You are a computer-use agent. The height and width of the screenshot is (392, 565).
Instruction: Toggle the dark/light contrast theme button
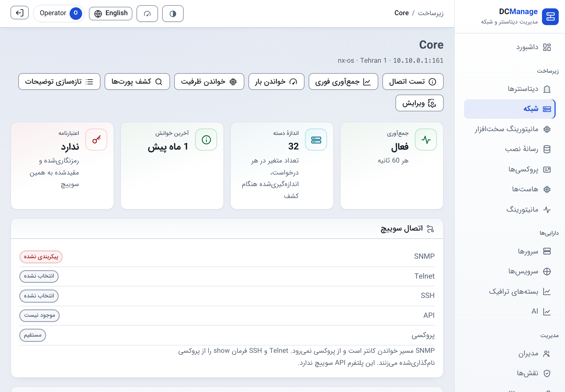(x=173, y=14)
